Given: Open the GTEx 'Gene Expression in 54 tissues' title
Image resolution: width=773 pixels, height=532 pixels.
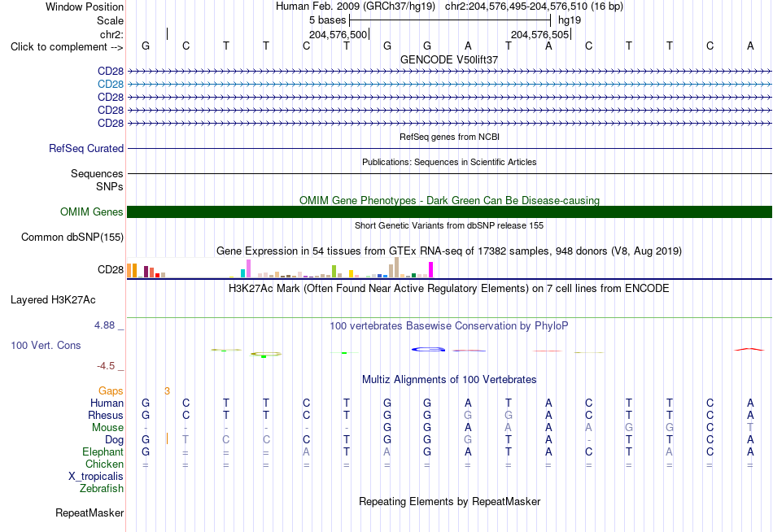Looking at the screenshot, I should pos(448,251).
